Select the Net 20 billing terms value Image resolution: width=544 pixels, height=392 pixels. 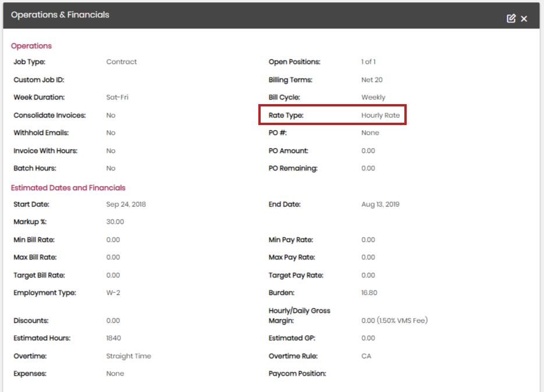pyautogui.click(x=372, y=80)
